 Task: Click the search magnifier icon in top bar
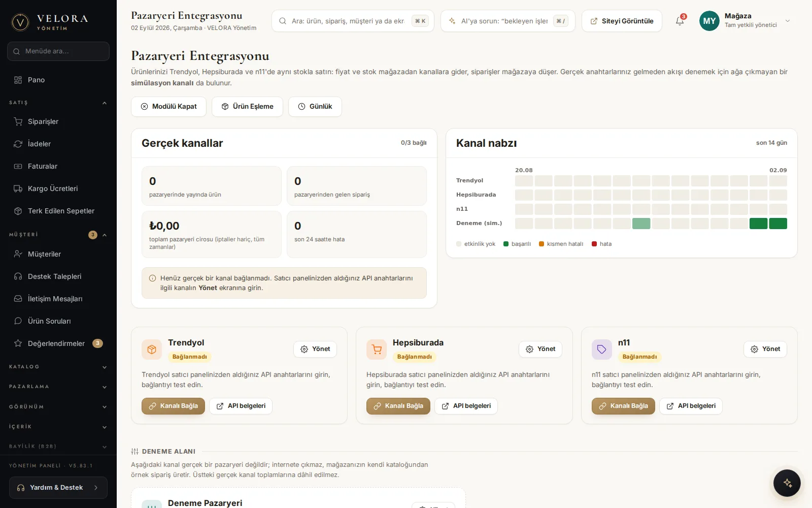[283, 21]
